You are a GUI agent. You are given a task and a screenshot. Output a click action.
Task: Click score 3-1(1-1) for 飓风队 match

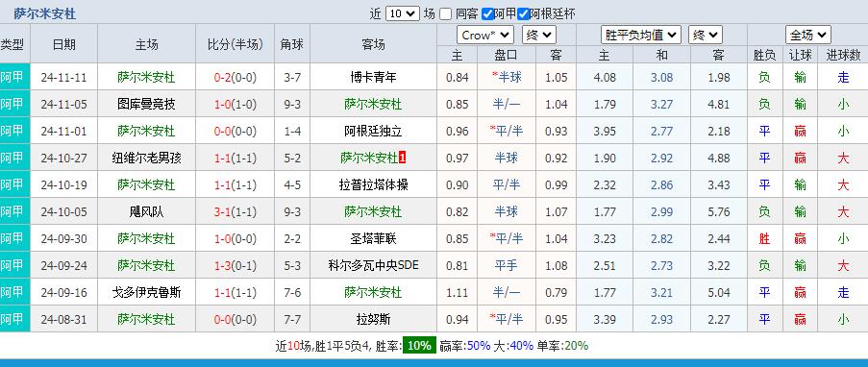pos(236,212)
